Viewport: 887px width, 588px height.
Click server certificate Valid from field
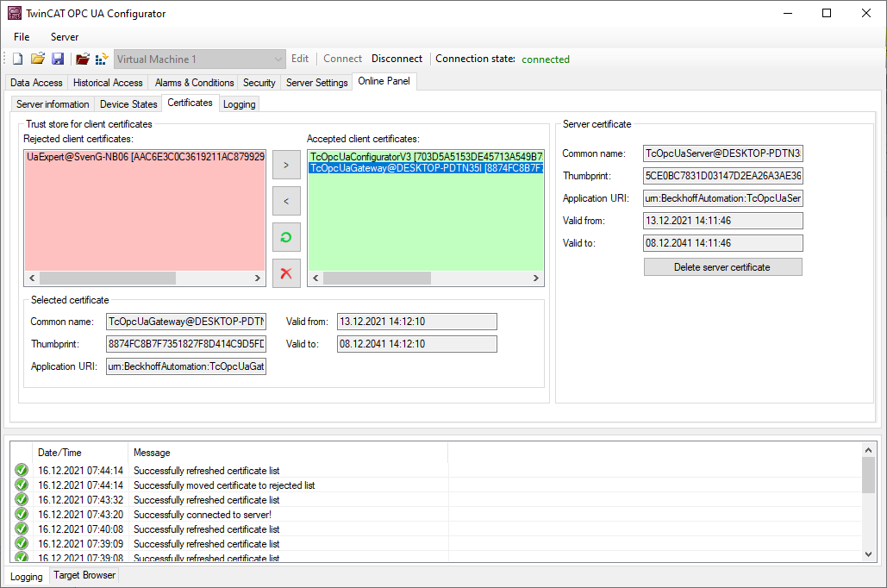[x=723, y=221]
